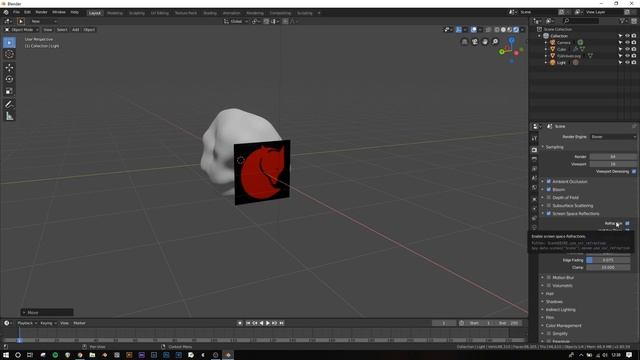
Task: Collapse the Collection tree in outliner
Action: [x=539, y=36]
